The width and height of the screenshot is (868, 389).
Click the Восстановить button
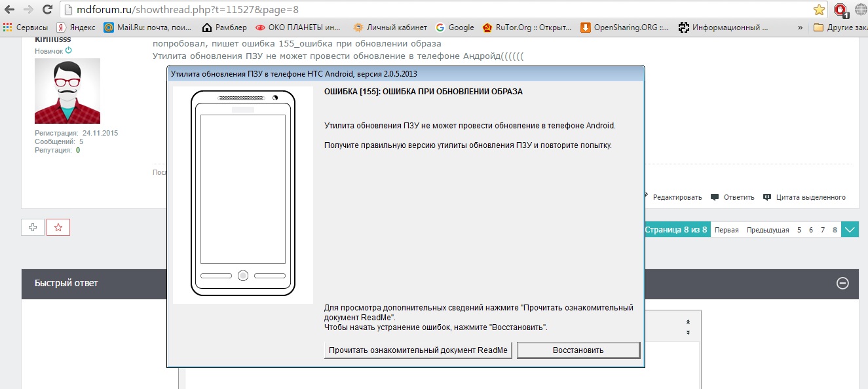coord(578,350)
